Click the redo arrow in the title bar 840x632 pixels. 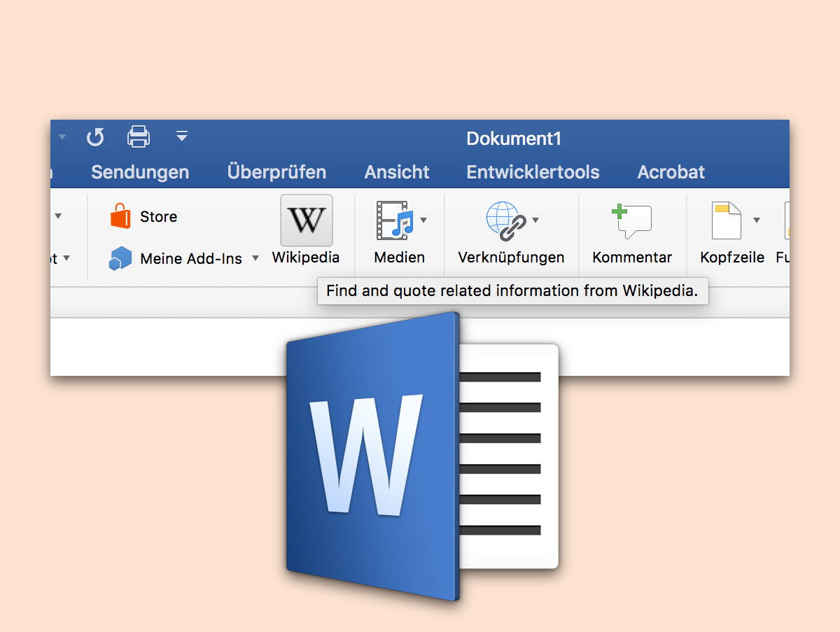click(x=95, y=136)
